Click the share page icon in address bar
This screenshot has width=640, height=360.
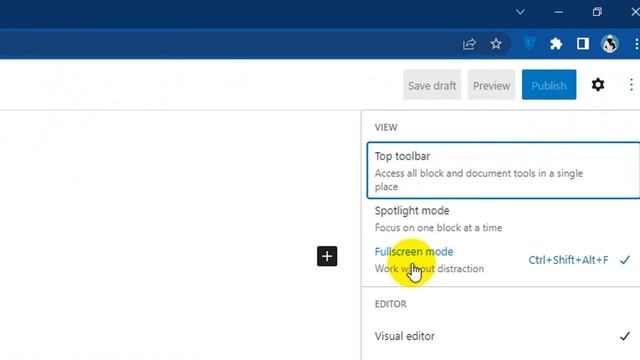tap(469, 44)
